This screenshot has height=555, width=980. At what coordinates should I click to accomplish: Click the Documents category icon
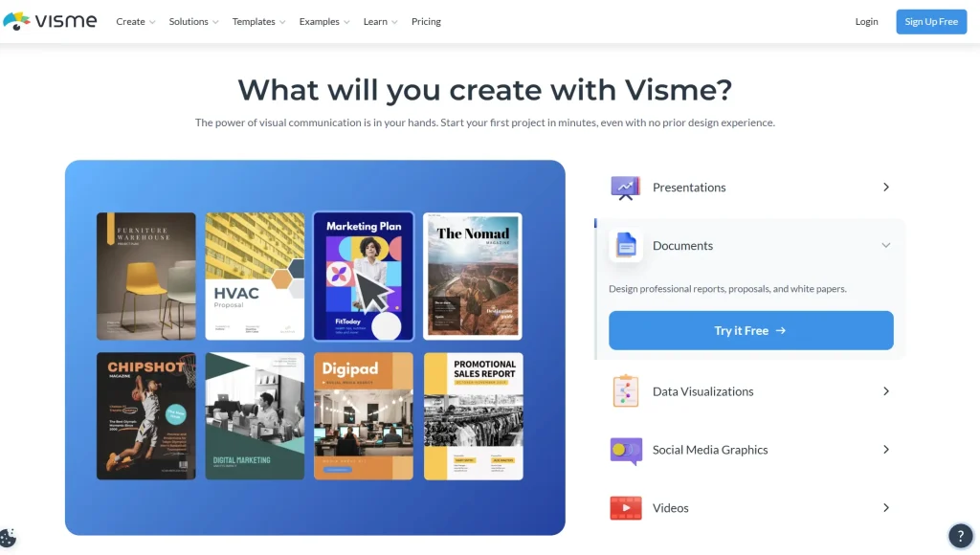click(x=626, y=246)
